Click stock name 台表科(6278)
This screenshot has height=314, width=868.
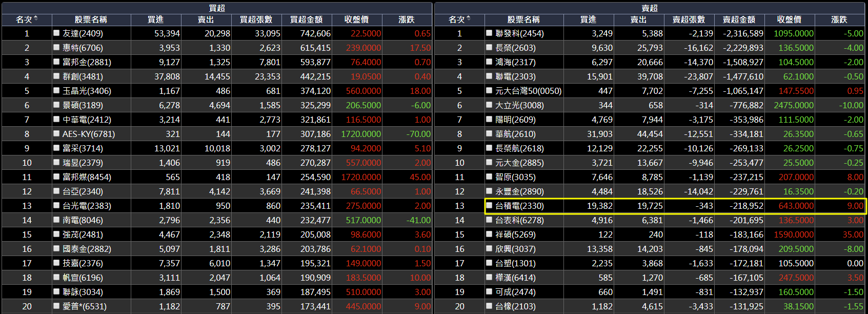(519, 220)
